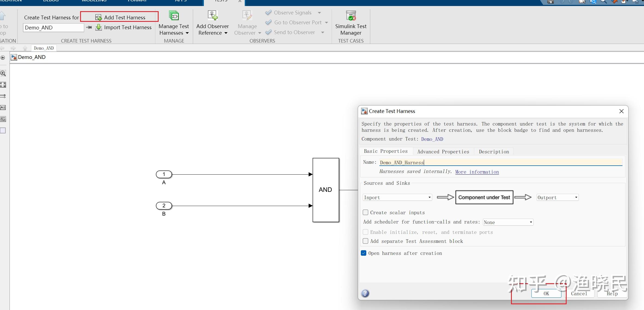This screenshot has width=644, height=310.
Task: Select the Zoom tool in left sidebar
Action: pyautogui.click(x=3, y=73)
